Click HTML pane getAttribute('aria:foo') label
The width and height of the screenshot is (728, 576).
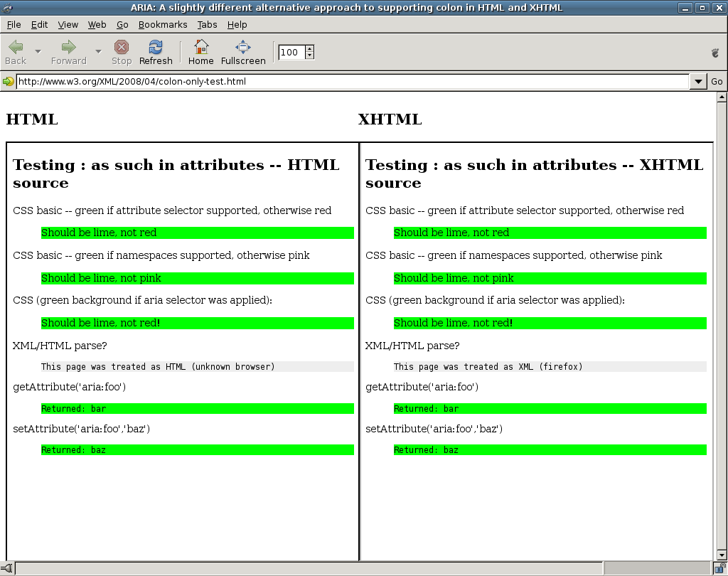coord(70,387)
